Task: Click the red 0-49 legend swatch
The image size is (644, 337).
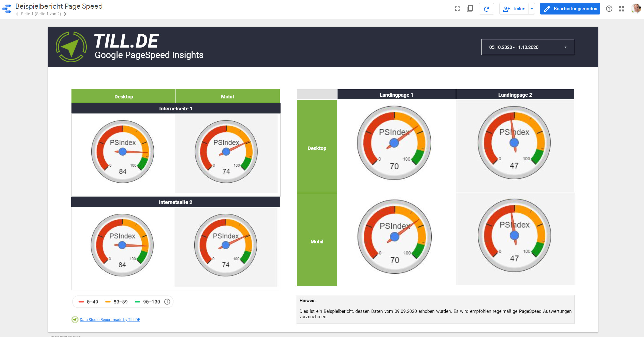Action: 81,302
